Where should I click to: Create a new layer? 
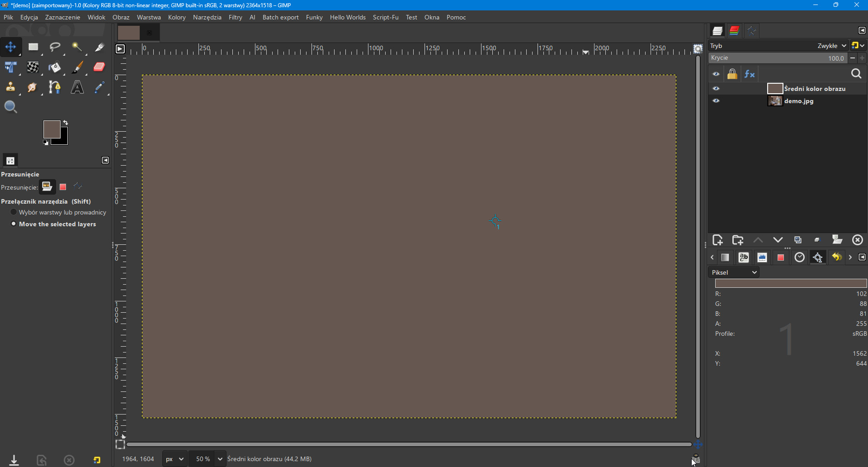pyautogui.click(x=717, y=240)
